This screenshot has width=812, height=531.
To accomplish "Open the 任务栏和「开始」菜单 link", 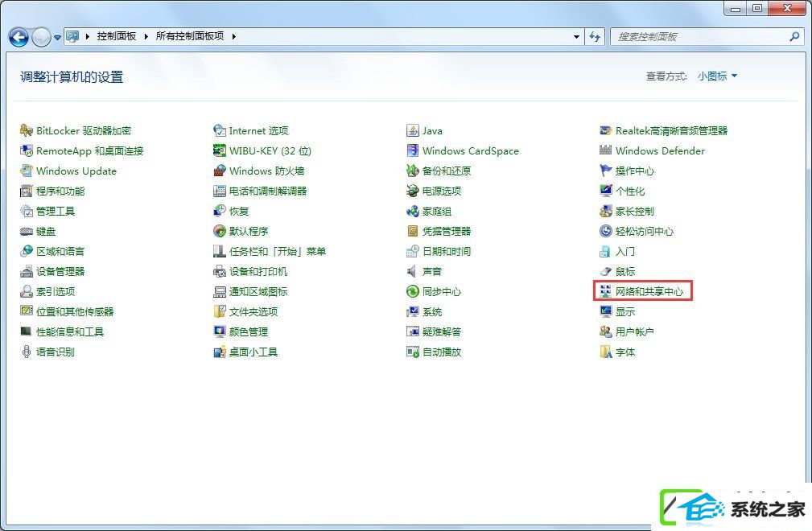I will point(278,252).
